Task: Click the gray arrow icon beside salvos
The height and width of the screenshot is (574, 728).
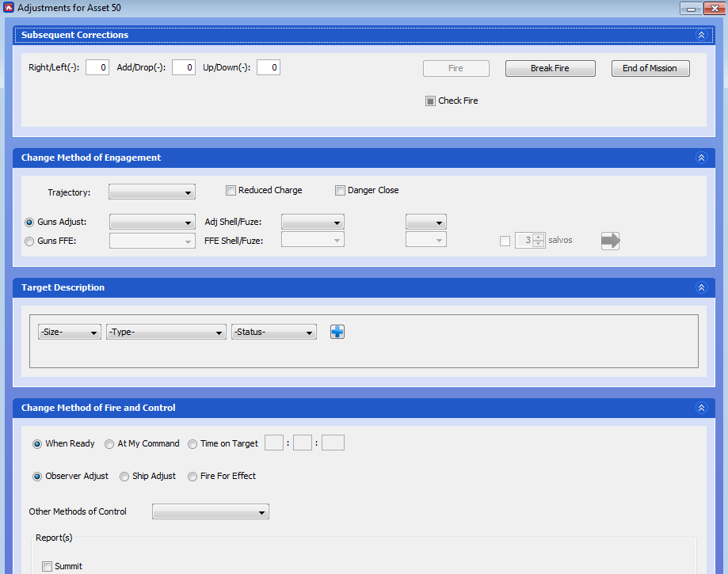Action: coord(610,241)
